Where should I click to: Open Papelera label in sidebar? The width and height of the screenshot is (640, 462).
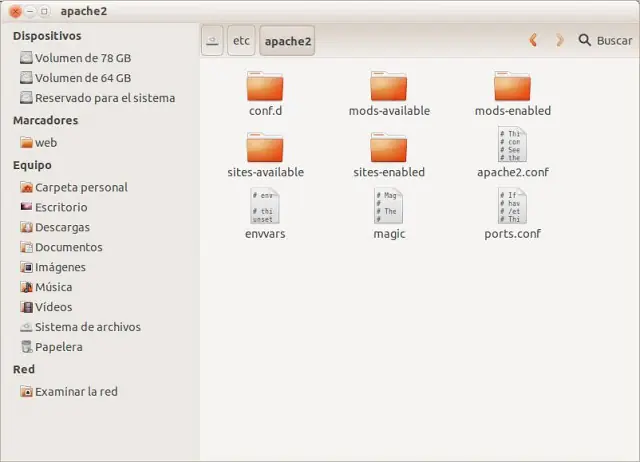coord(59,347)
